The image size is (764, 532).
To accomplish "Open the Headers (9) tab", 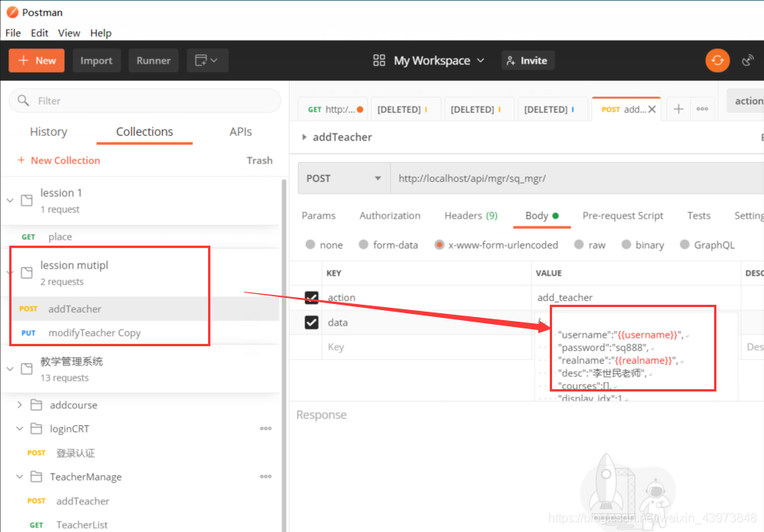I will 471,215.
